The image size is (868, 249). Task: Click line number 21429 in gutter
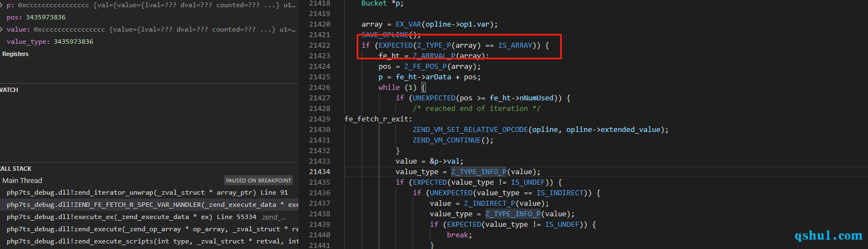(x=319, y=119)
